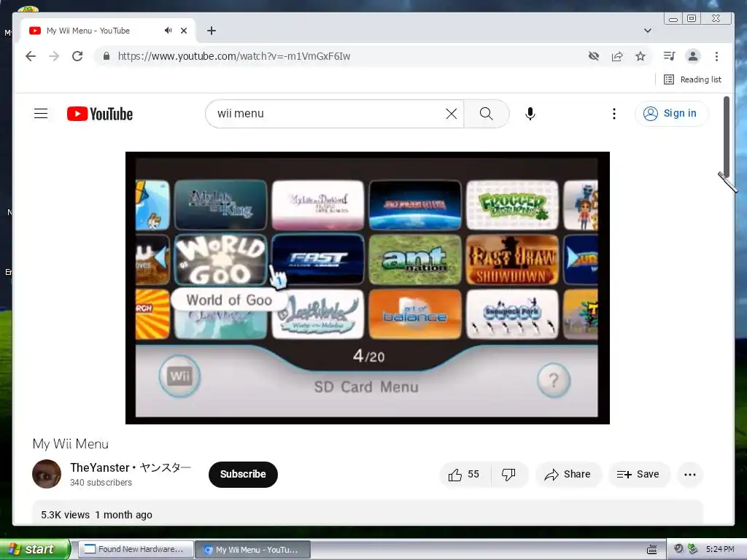This screenshot has width=747, height=560.
Task: Click the address bar URL
Action: click(234, 56)
